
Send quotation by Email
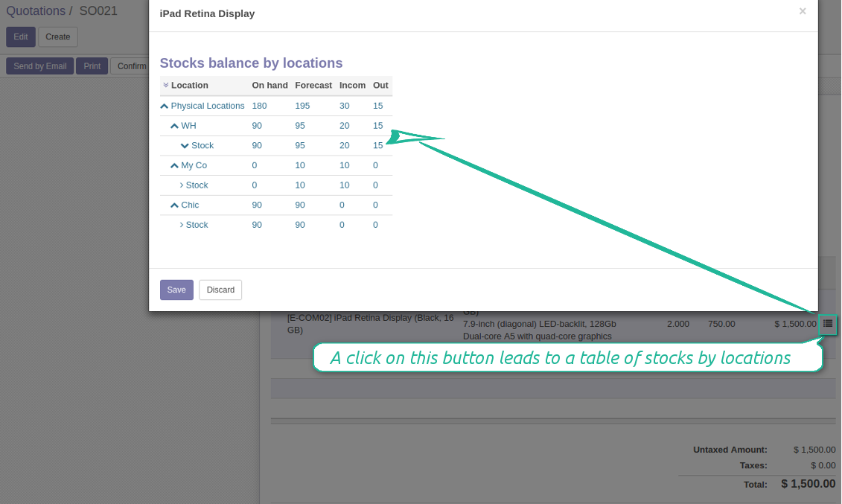(x=40, y=66)
